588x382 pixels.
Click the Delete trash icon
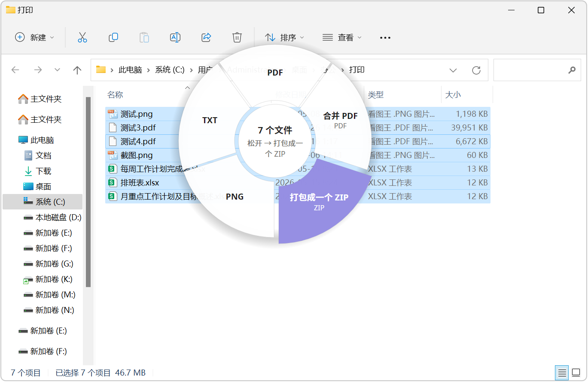coord(237,37)
